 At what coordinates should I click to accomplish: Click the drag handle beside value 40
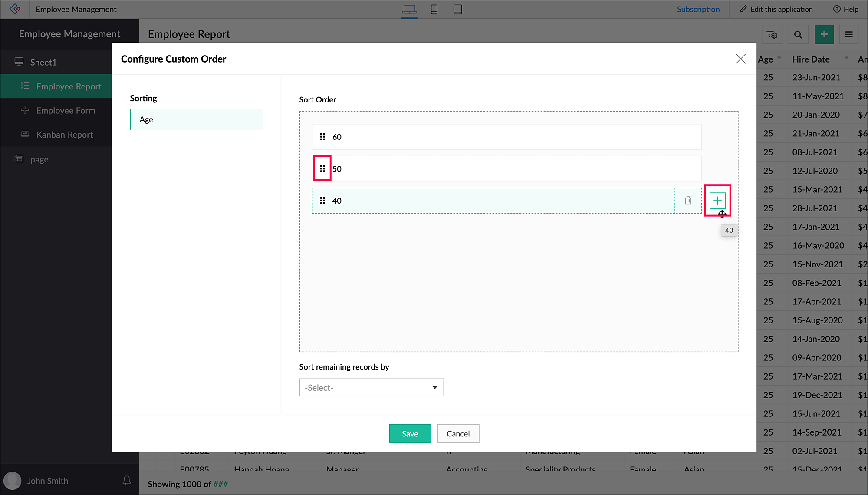tap(322, 201)
